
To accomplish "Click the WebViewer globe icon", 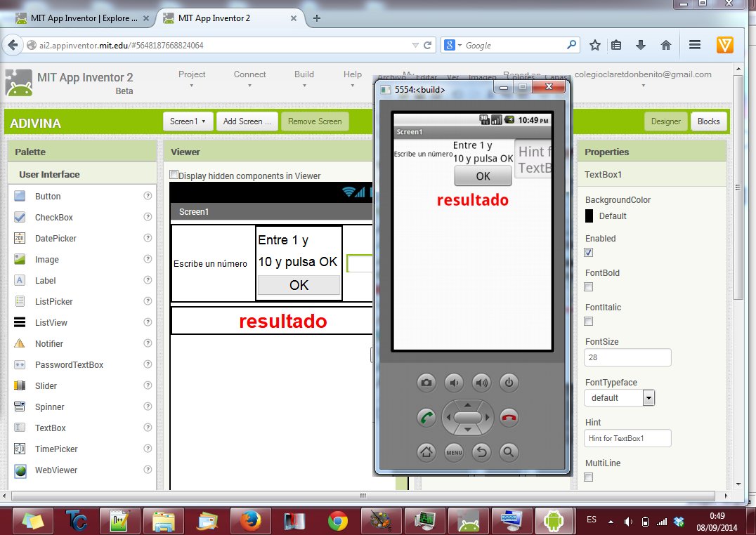I will tap(20, 470).
